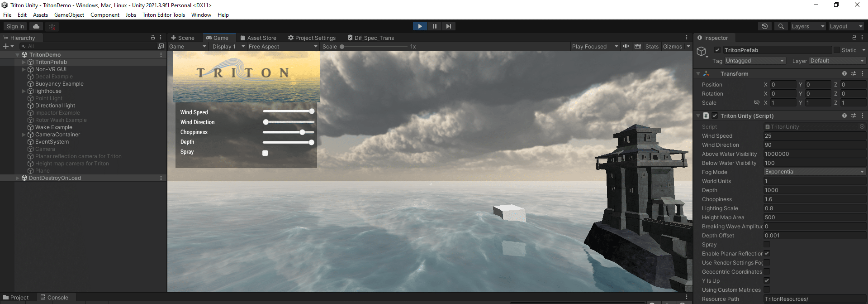Viewport: 868px width, 304px height.
Task: Lock the Inspector with the padlock icon
Action: click(x=854, y=38)
